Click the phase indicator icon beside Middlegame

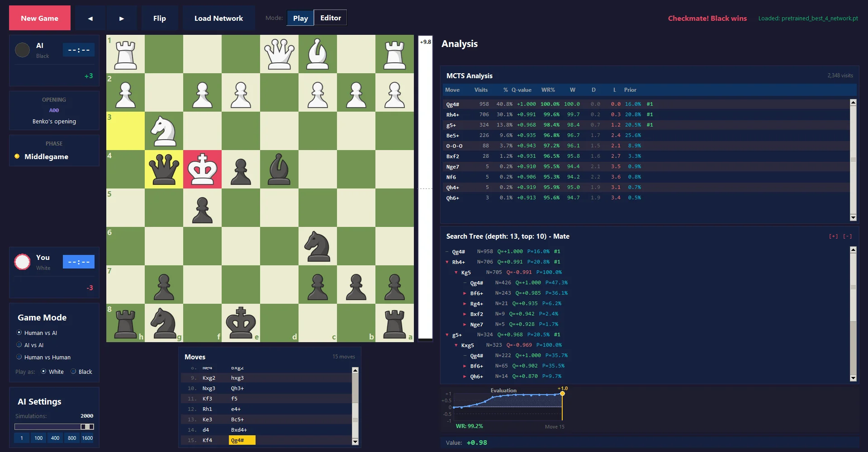point(17,156)
